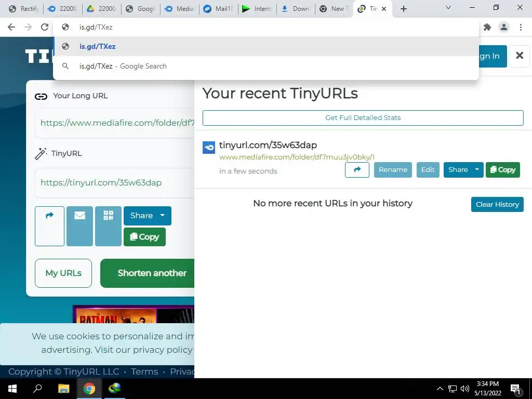The height and width of the screenshot is (399, 532).
Task: Switch to the Mail1 tab
Action: click(218, 9)
